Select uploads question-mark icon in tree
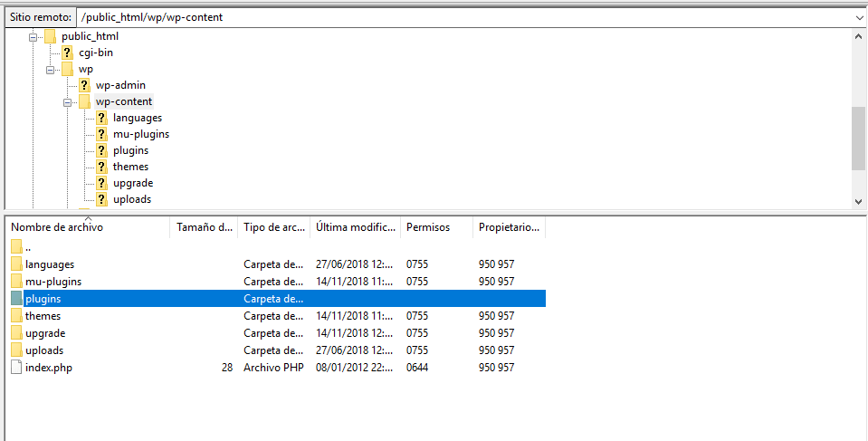 pyautogui.click(x=102, y=199)
